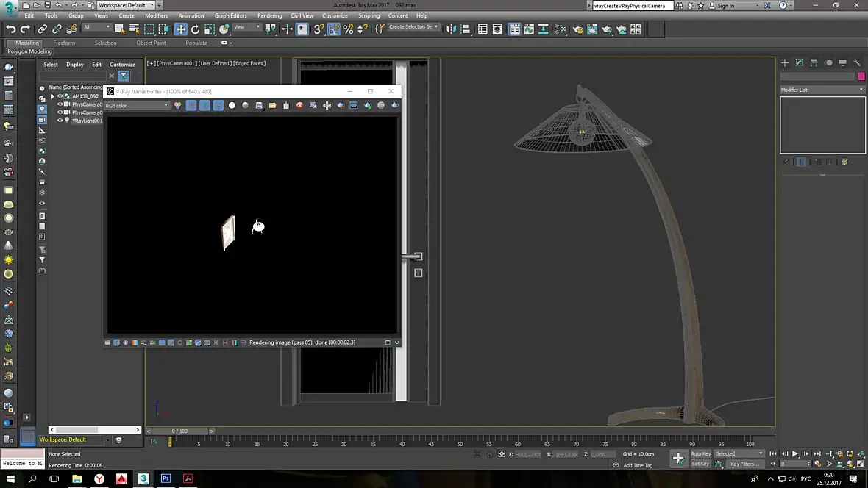Open the Render Setup teapot icon

tap(578, 29)
